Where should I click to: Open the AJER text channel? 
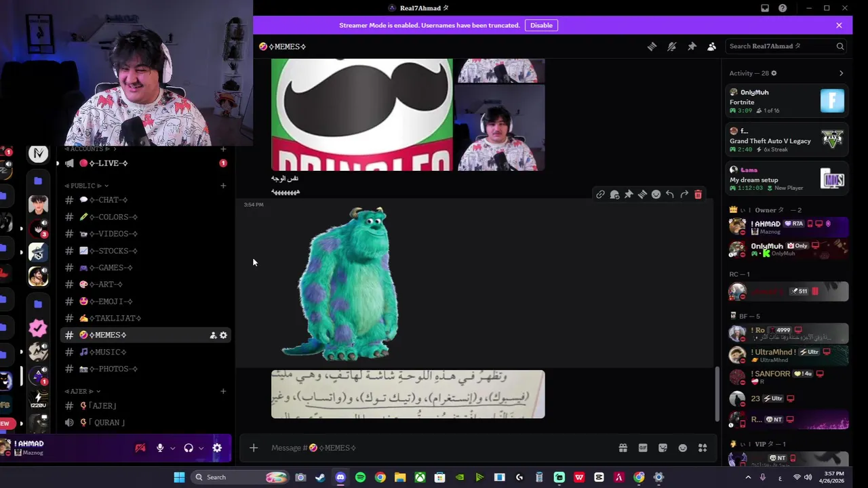[146, 406]
